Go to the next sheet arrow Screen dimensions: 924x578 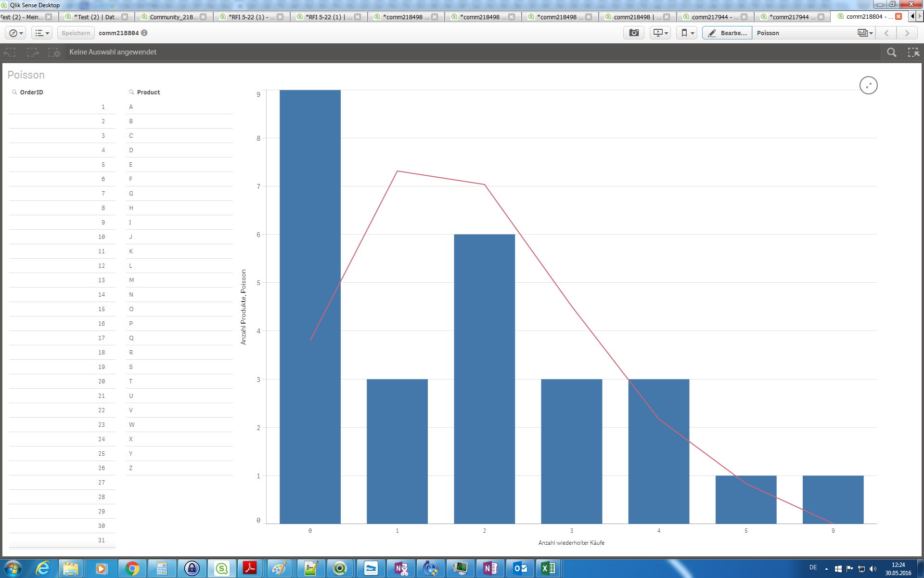(x=907, y=33)
